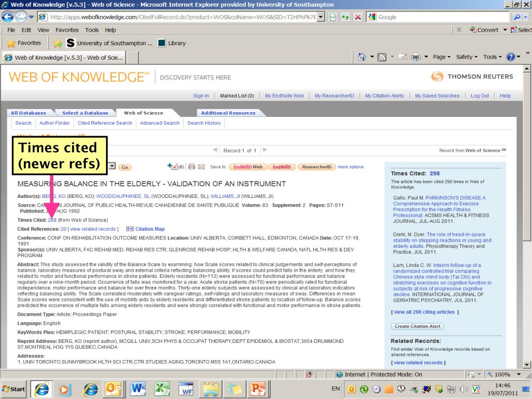Go to the next record arrow

265,150
